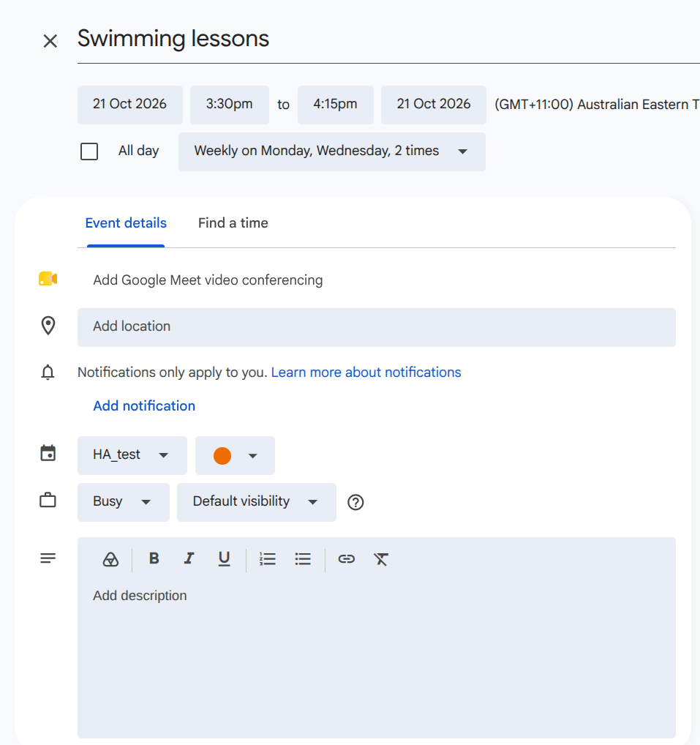Toggle underline formatting in description
700x745 pixels.
click(x=224, y=559)
